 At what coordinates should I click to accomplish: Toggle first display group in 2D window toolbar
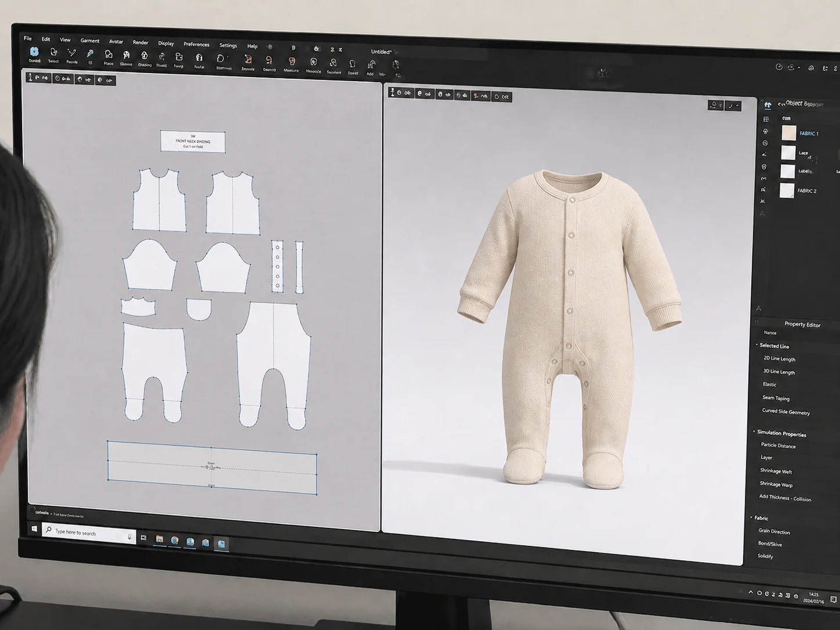point(39,78)
